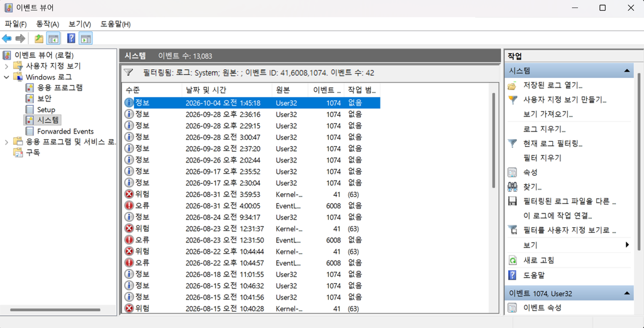Click 로그 지우기... action
Viewport: 644px width, 328px height.
pos(545,129)
